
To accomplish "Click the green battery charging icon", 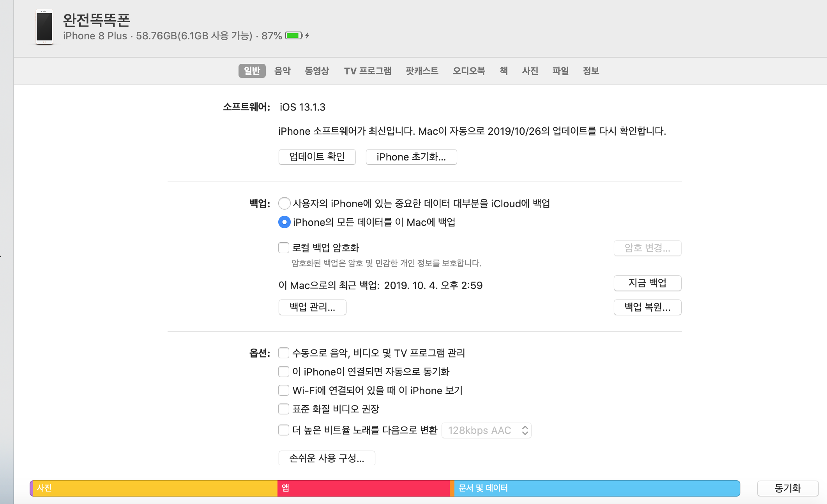I will click(294, 36).
